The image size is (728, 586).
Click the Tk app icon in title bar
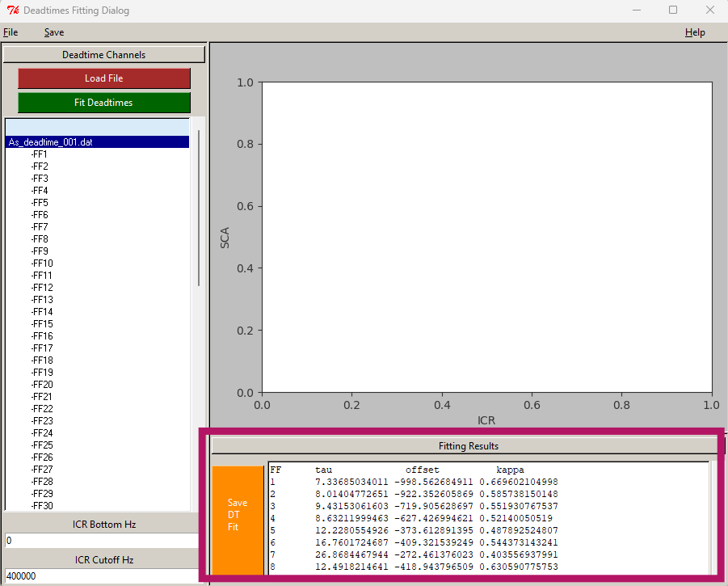[11, 11]
